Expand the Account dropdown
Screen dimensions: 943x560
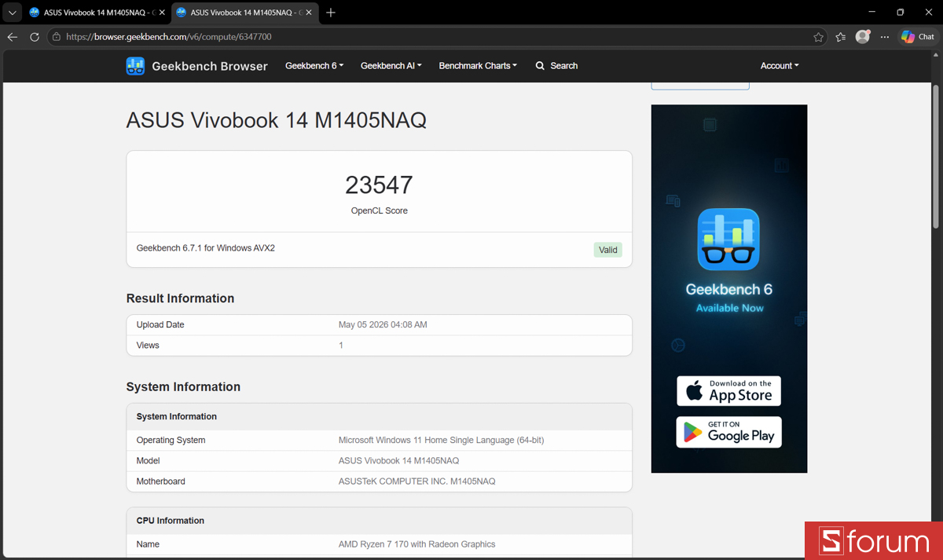[x=780, y=66]
